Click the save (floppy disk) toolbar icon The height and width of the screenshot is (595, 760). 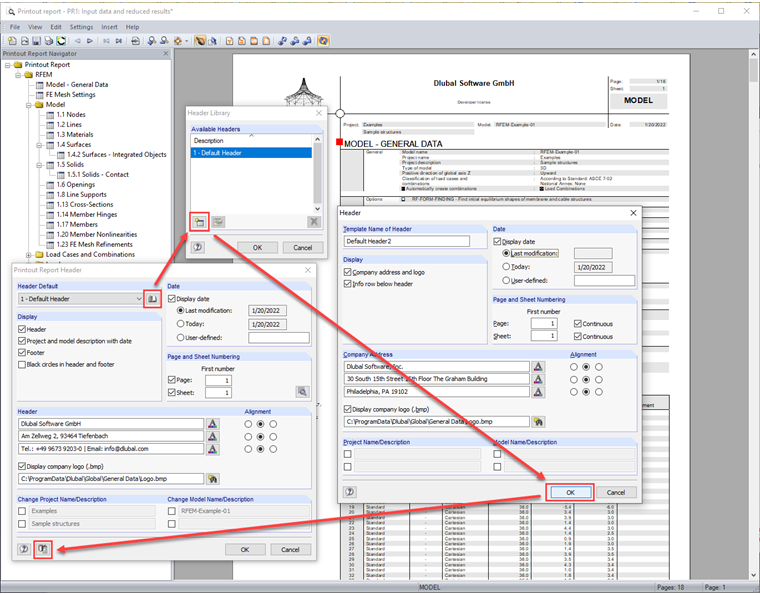click(36, 41)
